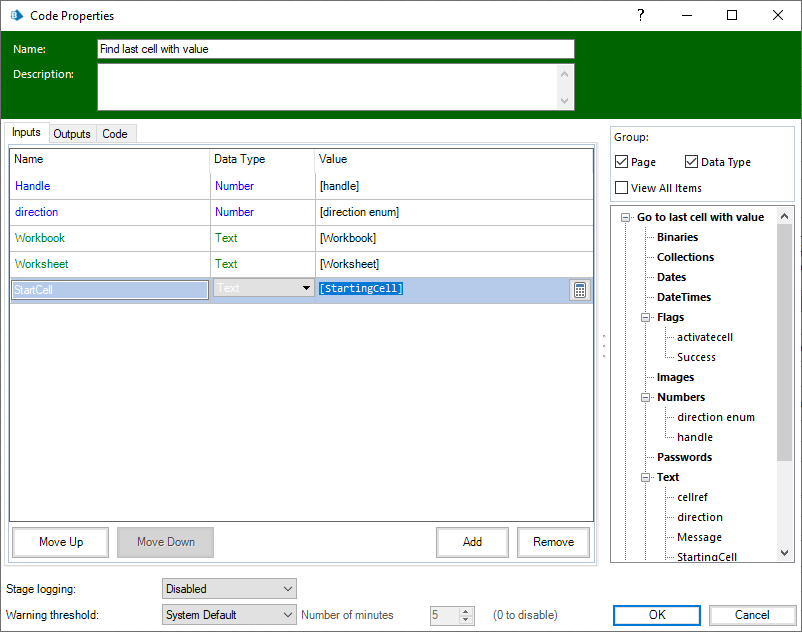Enable the View All Items checkbox
This screenshot has height=632, width=802.
pos(622,188)
